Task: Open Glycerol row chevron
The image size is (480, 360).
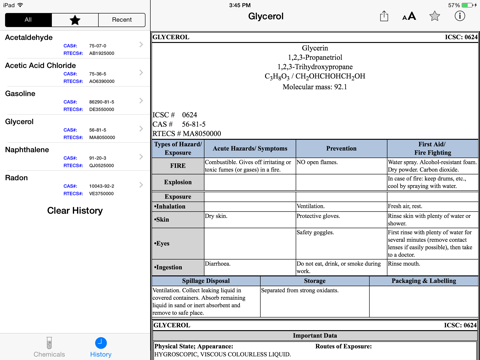Action: tap(141, 129)
